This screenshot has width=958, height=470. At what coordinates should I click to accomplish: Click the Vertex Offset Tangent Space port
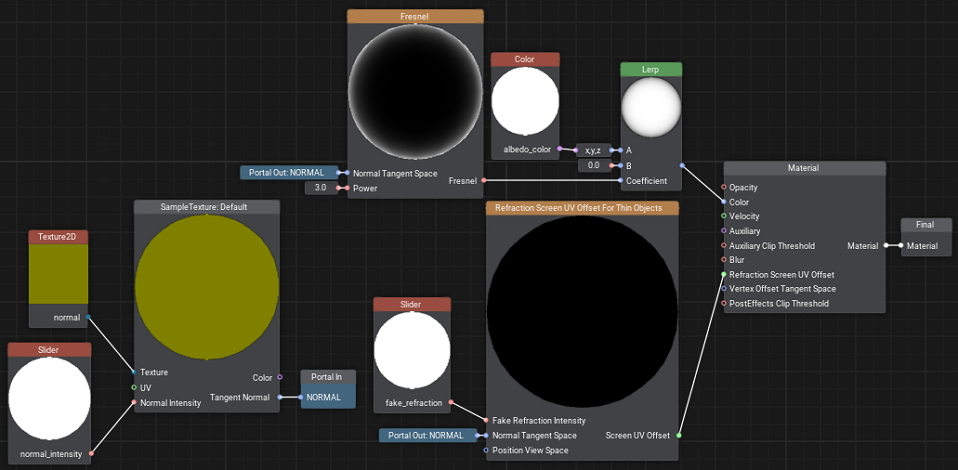click(x=724, y=289)
